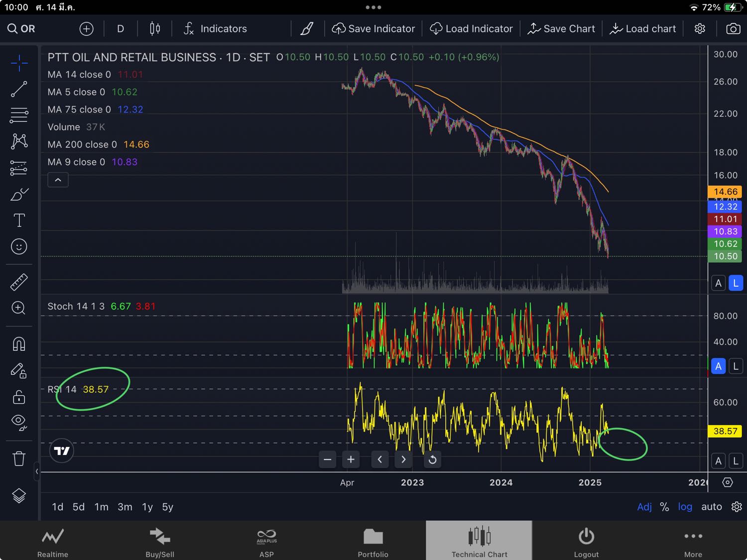Select the 1m date range
Screen dimensions: 747x560
point(102,507)
